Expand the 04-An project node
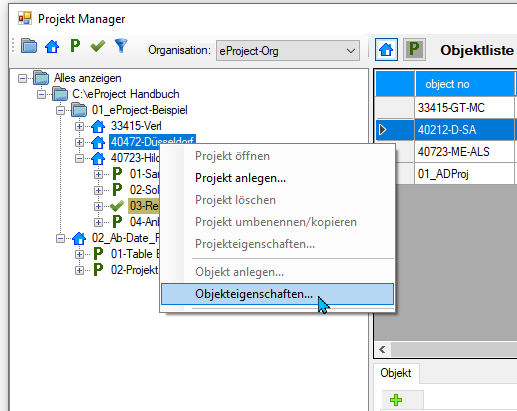This screenshot has height=411, width=517. (x=98, y=222)
